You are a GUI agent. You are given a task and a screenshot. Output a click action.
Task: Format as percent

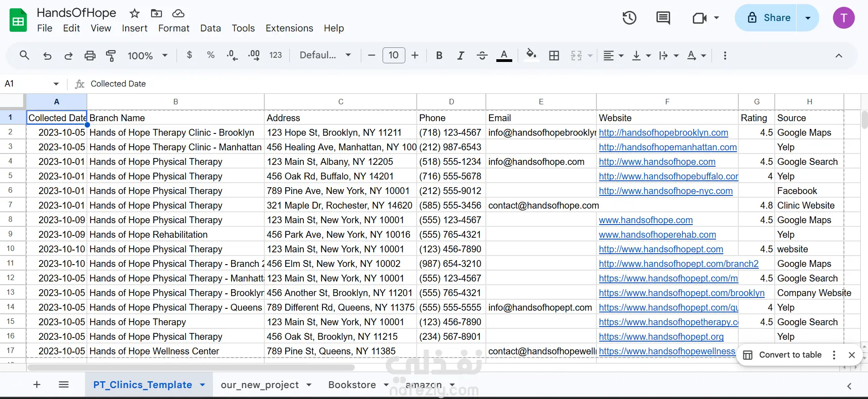click(x=211, y=55)
